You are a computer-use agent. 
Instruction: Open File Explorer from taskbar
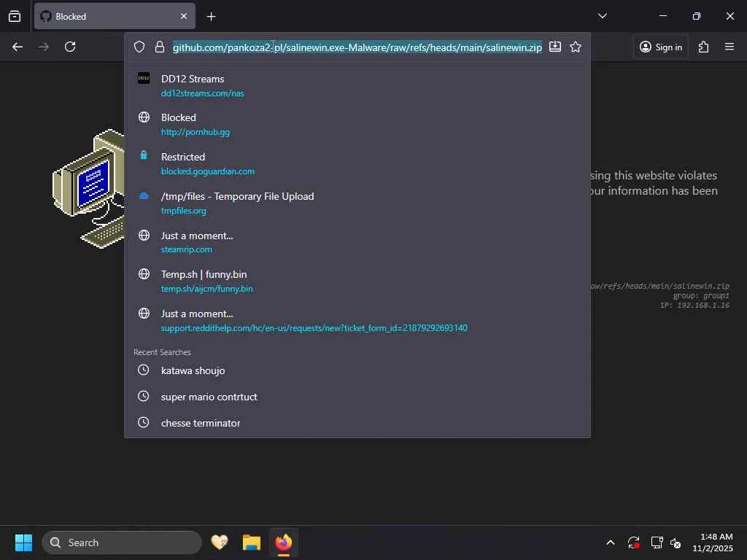pos(252,542)
